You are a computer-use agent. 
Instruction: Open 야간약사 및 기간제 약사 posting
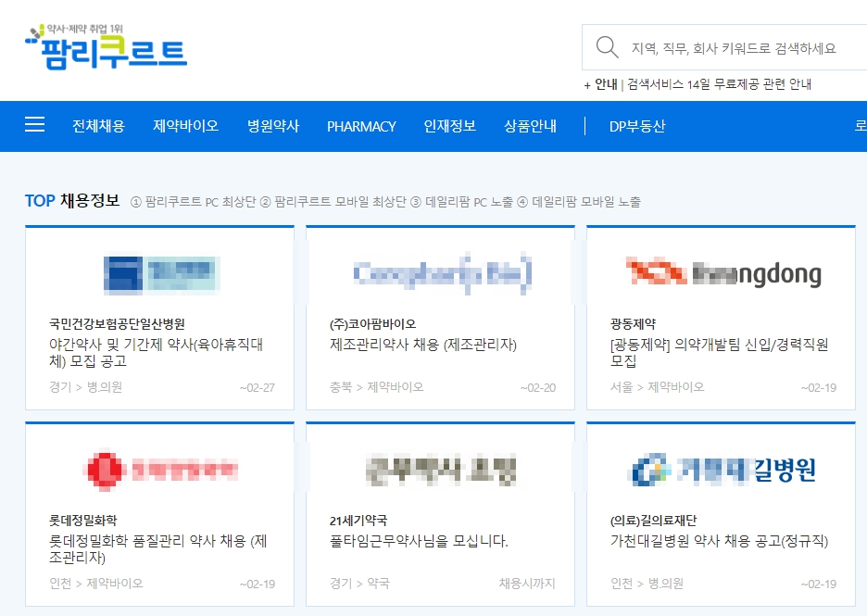[156, 353]
